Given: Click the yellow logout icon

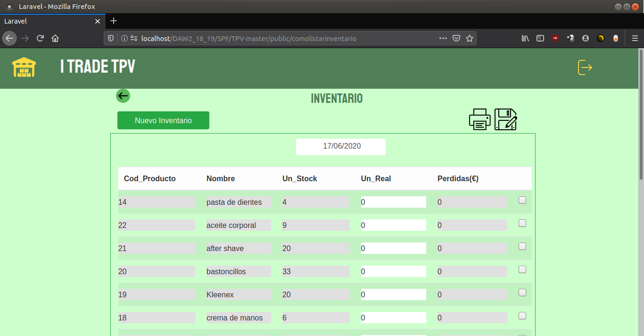Looking at the screenshot, I should (585, 67).
